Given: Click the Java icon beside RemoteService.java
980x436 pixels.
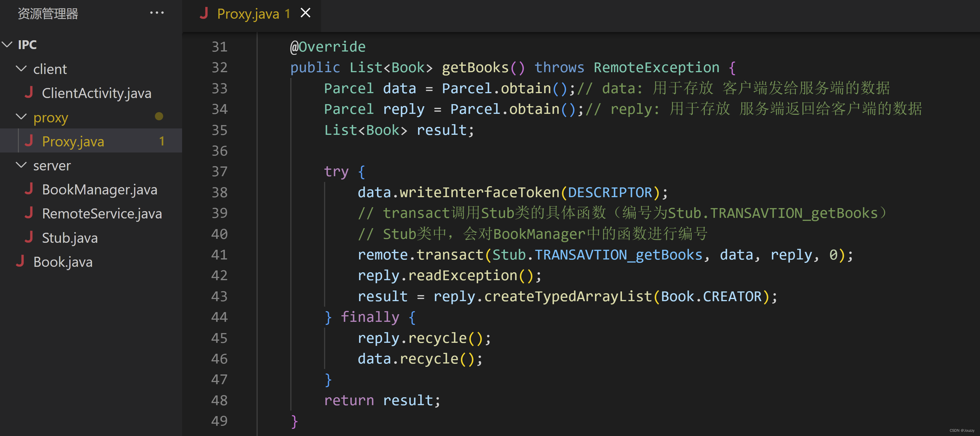Looking at the screenshot, I should pos(29,213).
